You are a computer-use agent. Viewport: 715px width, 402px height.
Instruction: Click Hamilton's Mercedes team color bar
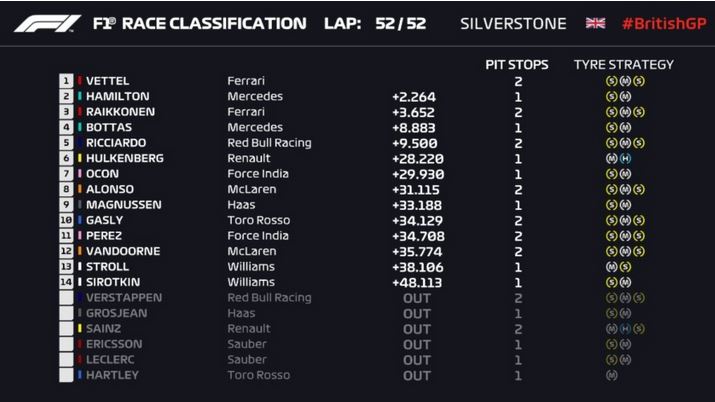(80, 96)
